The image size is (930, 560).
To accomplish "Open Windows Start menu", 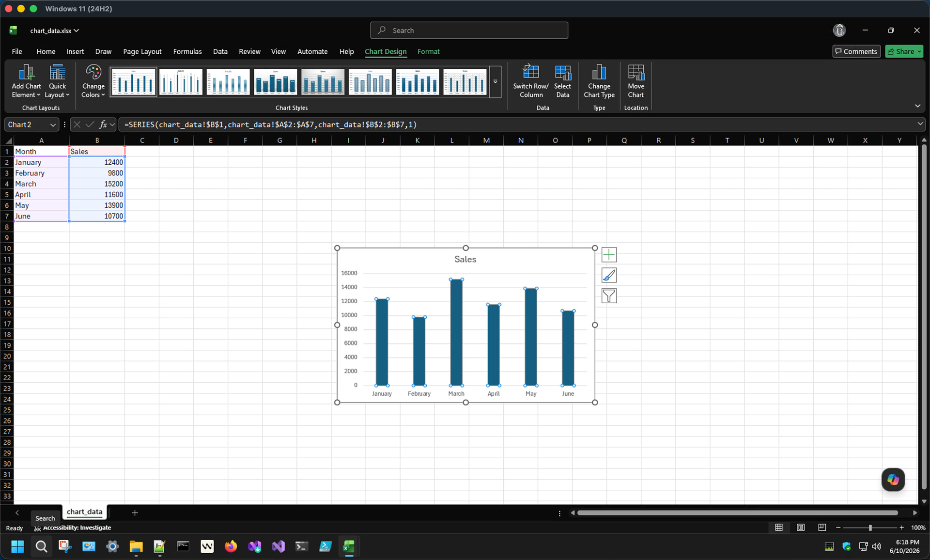I will click(x=17, y=546).
